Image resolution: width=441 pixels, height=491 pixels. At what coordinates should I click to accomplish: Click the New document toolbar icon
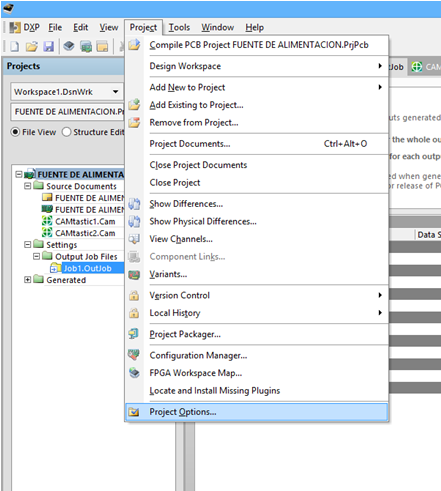pyautogui.click(x=14, y=46)
